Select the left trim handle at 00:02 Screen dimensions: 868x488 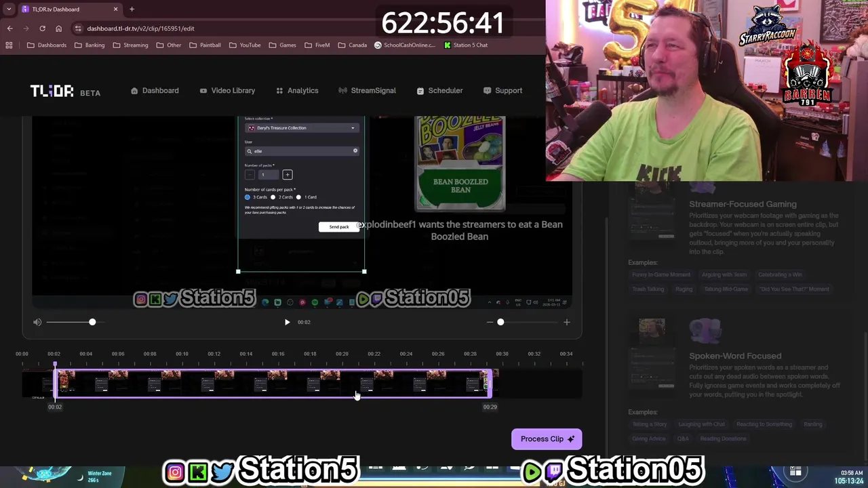click(x=56, y=384)
